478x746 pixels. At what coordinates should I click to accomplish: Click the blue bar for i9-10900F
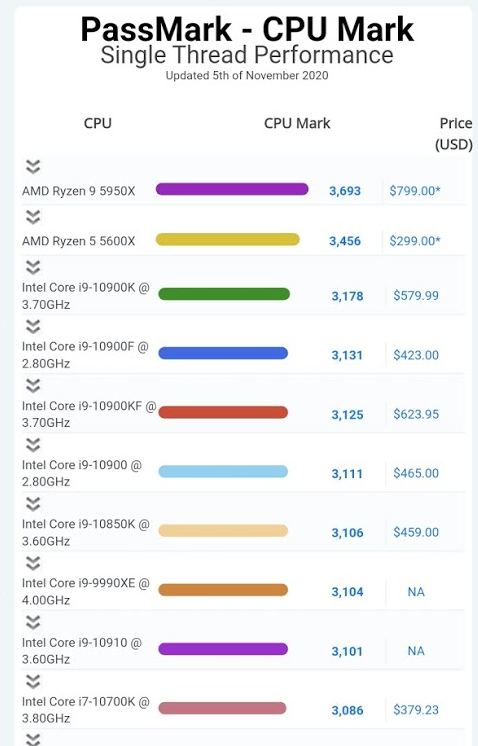(x=223, y=353)
